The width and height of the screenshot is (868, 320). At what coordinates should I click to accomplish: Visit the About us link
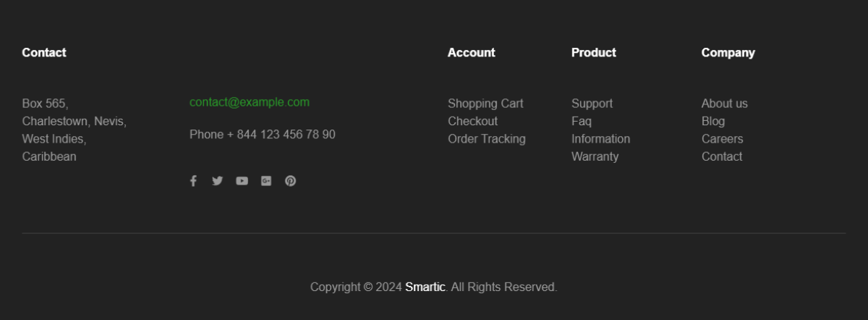(724, 104)
